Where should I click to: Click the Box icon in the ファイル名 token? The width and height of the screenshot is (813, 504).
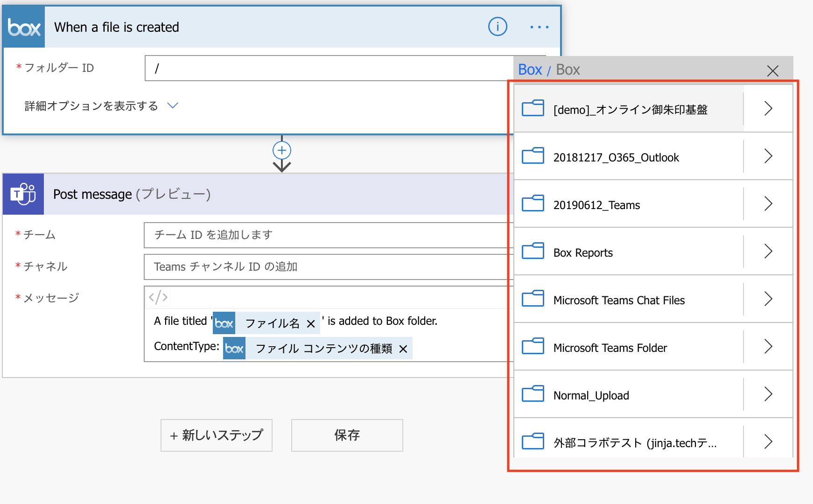[x=223, y=322]
